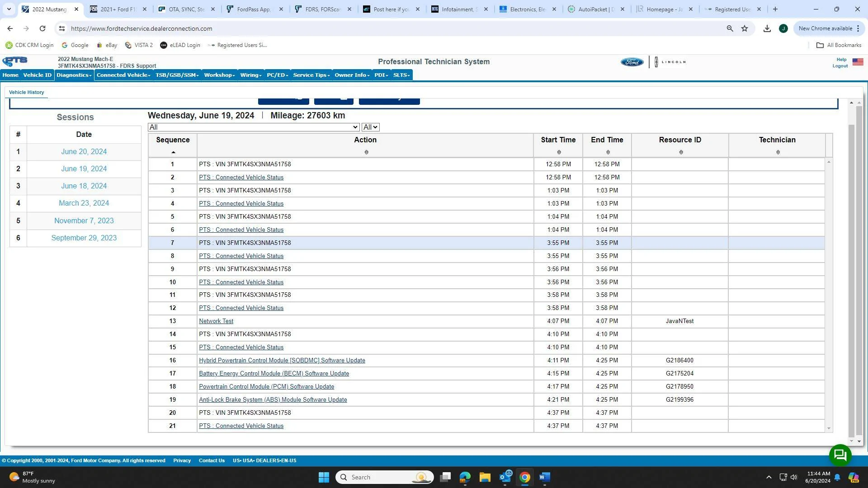
Task: Click the browser back arrow
Action: [x=10, y=28]
